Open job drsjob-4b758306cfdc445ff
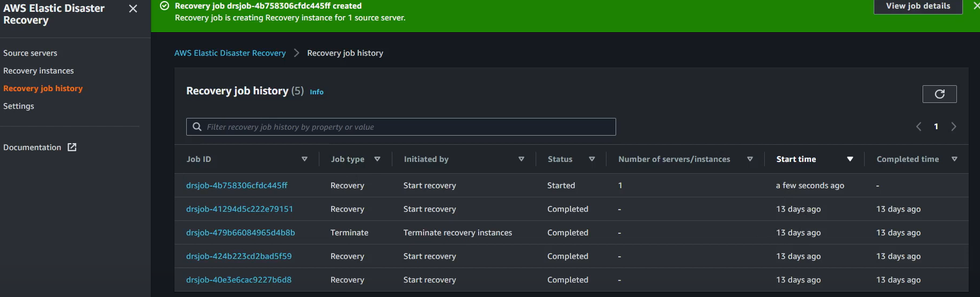 tap(237, 185)
